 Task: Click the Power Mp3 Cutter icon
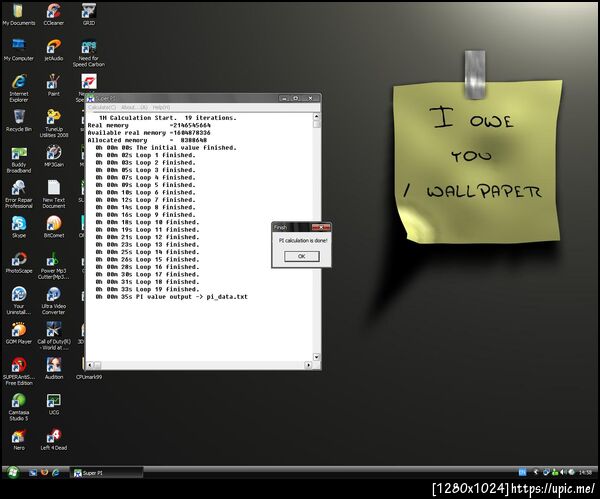coord(54,265)
